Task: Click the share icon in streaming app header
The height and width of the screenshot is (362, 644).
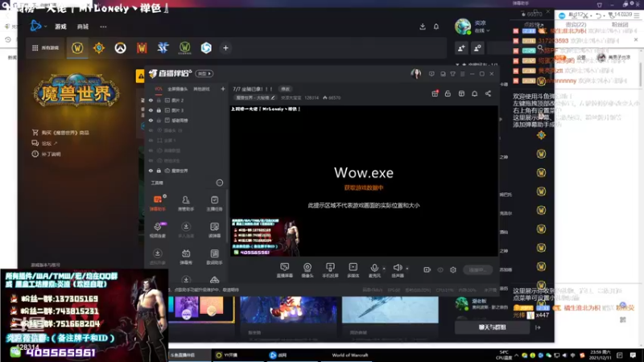Action: (488, 93)
